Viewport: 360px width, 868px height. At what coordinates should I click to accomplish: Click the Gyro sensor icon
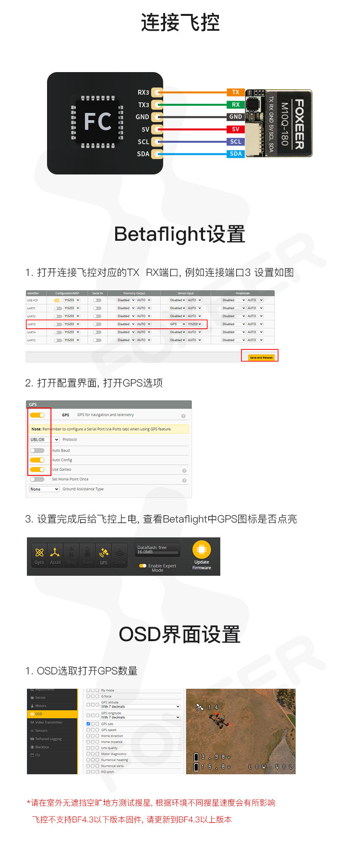pyautogui.click(x=39, y=555)
